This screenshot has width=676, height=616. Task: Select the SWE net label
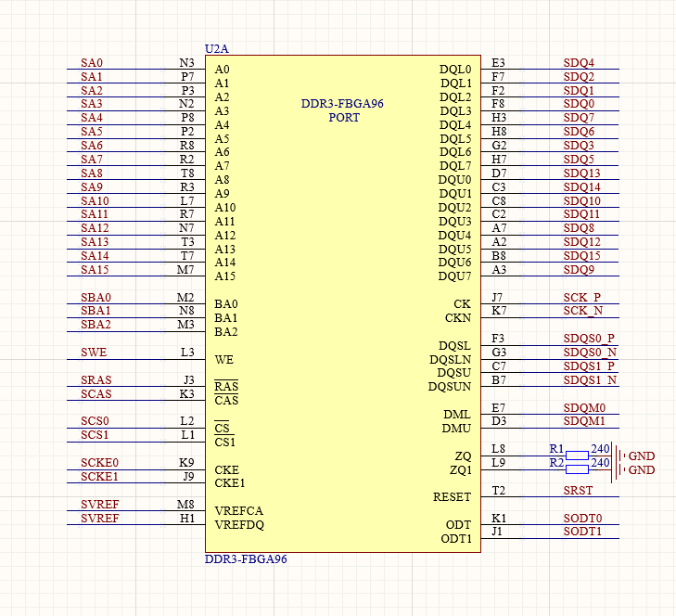tap(94, 353)
